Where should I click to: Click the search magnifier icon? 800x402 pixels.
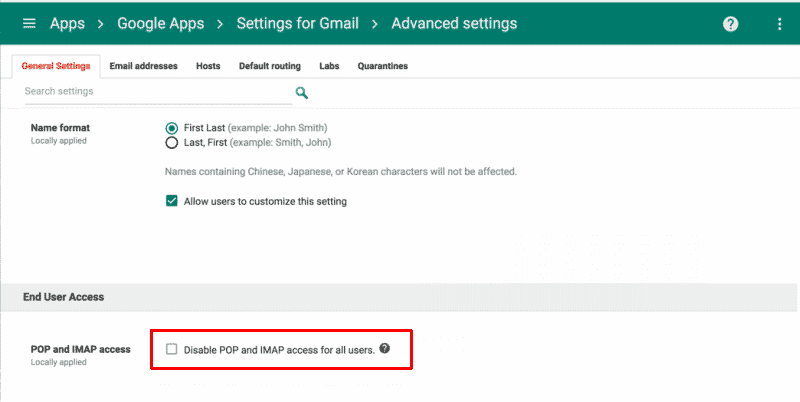[302, 93]
